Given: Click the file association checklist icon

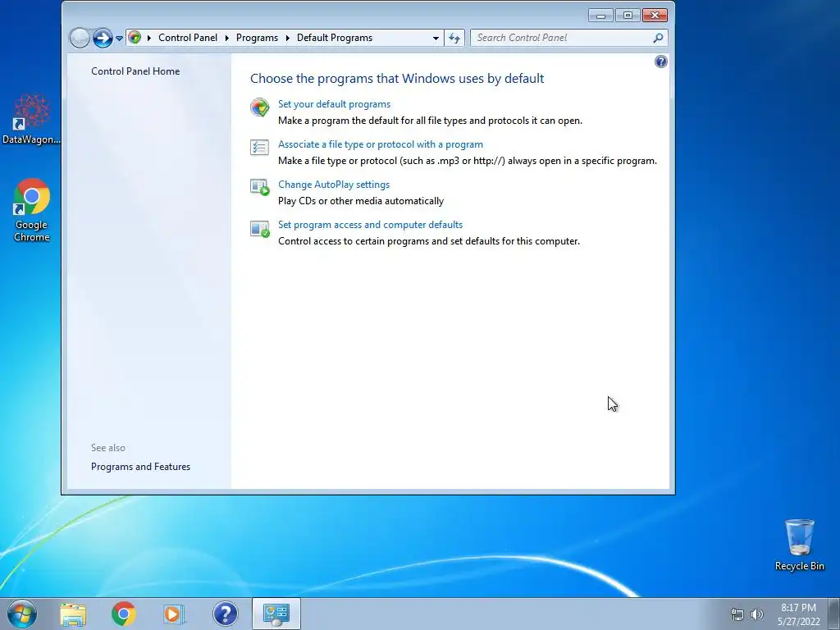Looking at the screenshot, I should pyautogui.click(x=260, y=148).
